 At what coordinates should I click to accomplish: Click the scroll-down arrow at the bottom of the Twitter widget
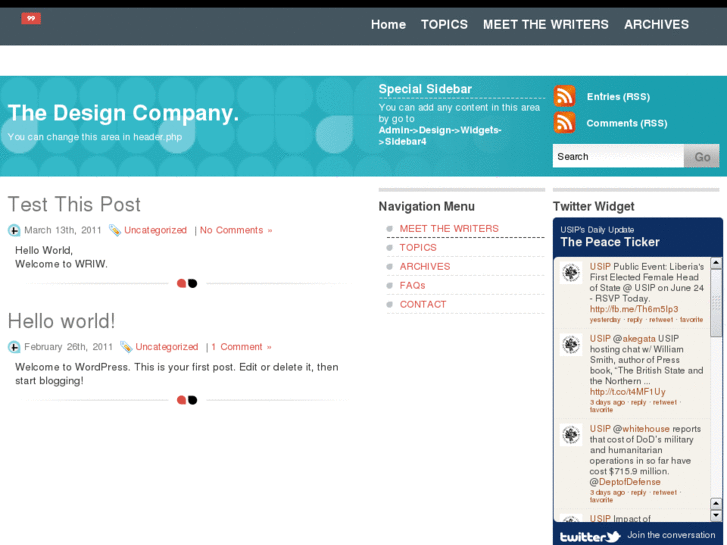pos(716,515)
